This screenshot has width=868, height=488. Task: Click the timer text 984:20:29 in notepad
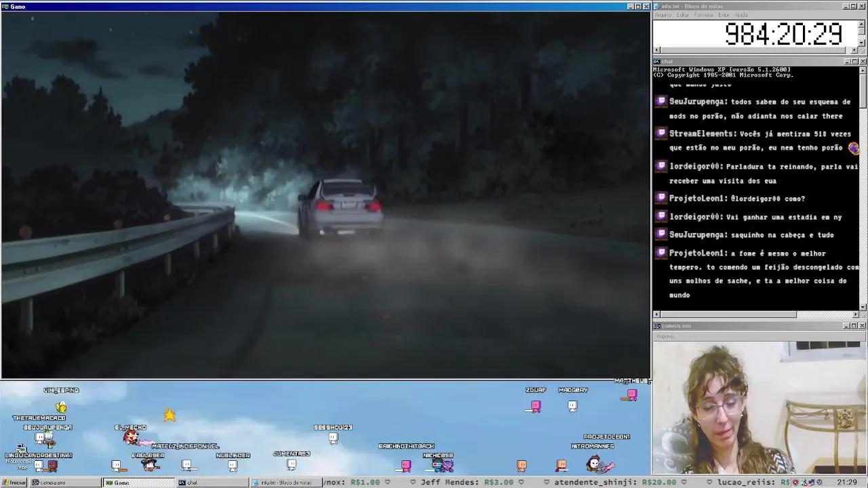783,34
